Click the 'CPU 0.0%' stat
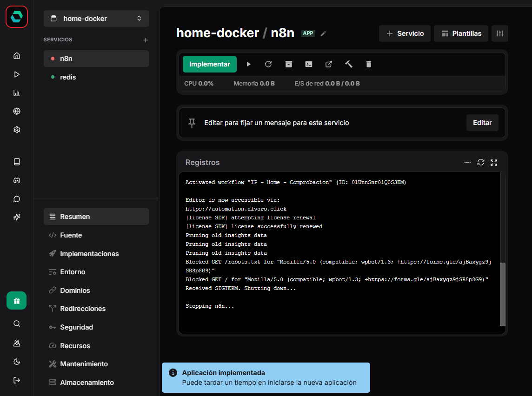532x396 pixels. coord(199,83)
